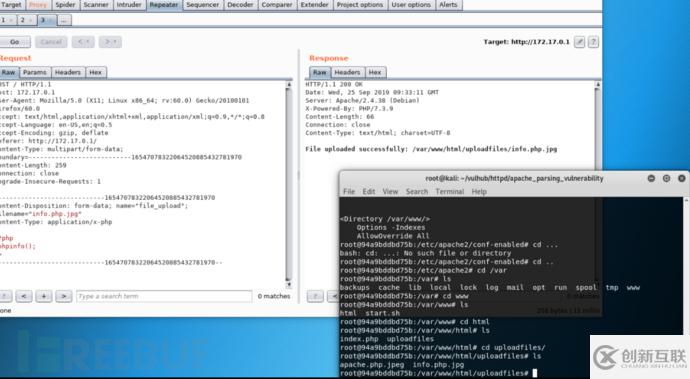Go to next request in history
690x379 pixels.
[110, 42]
